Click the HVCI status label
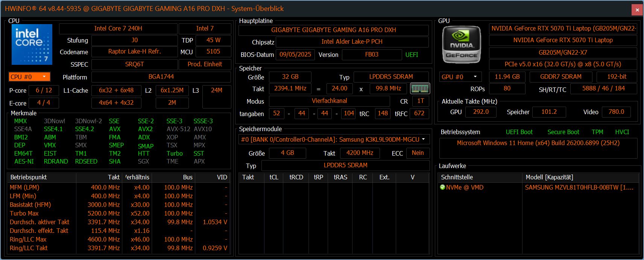This screenshot has width=644, height=260. [x=622, y=132]
